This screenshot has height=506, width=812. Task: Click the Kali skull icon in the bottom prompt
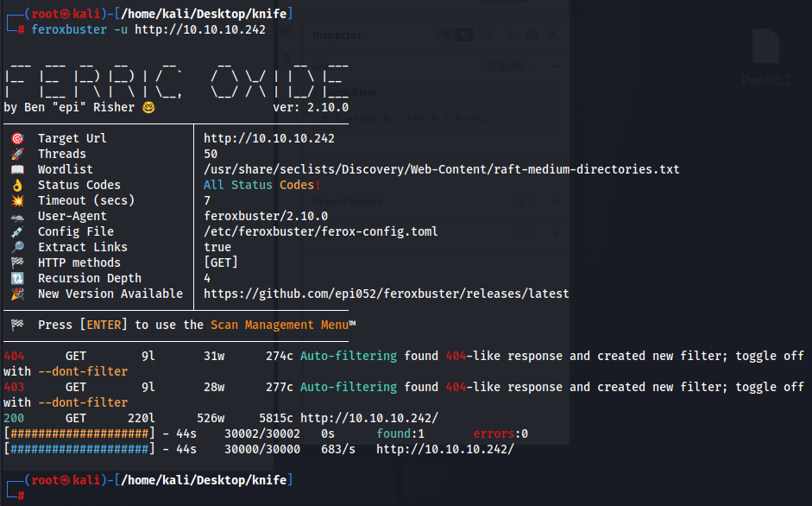point(66,481)
